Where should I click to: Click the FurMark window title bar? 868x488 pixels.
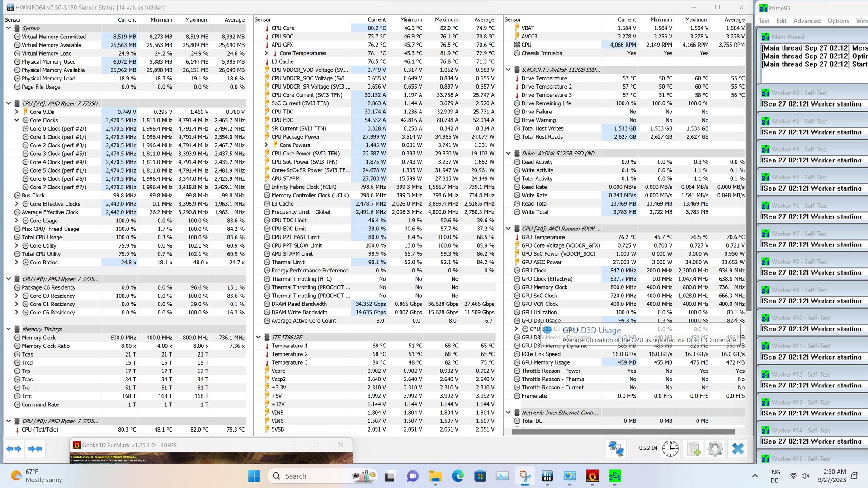point(211,445)
